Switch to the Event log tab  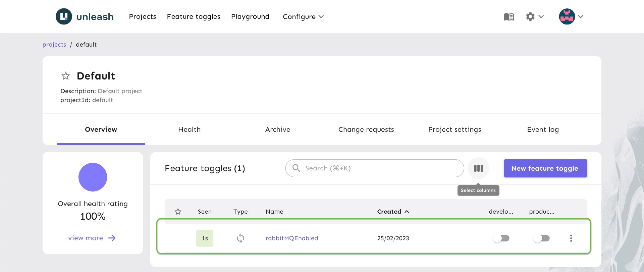(x=543, y=129)
